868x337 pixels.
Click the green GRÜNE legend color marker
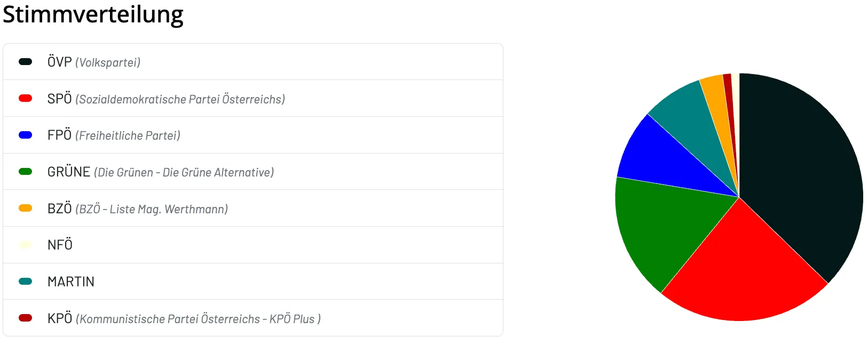26,172
